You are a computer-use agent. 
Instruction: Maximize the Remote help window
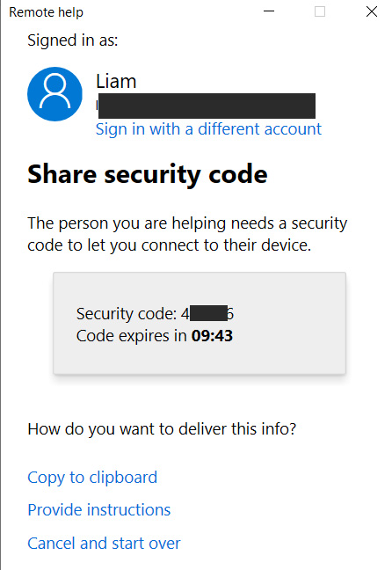(320, 11)
